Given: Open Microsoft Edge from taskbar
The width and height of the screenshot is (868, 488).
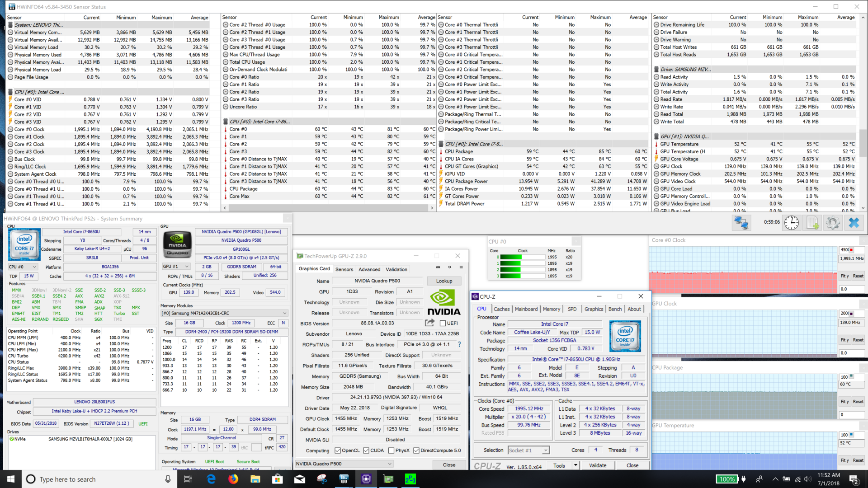Looking at the screenshot, I should pyautogui.click(x=211, y=479).
